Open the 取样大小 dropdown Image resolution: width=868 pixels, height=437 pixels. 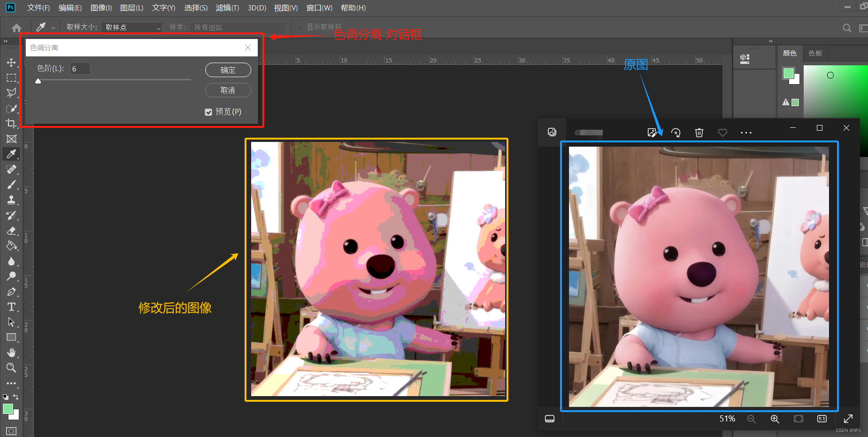pyautogui.click(x=132, y=28)
